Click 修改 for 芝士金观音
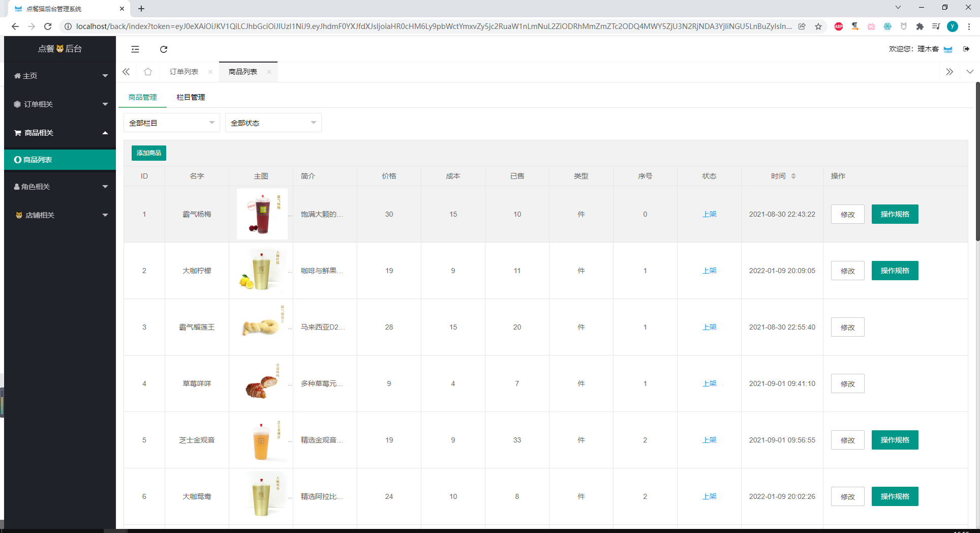This screenshot has width=980, height=533. [848, 440]
